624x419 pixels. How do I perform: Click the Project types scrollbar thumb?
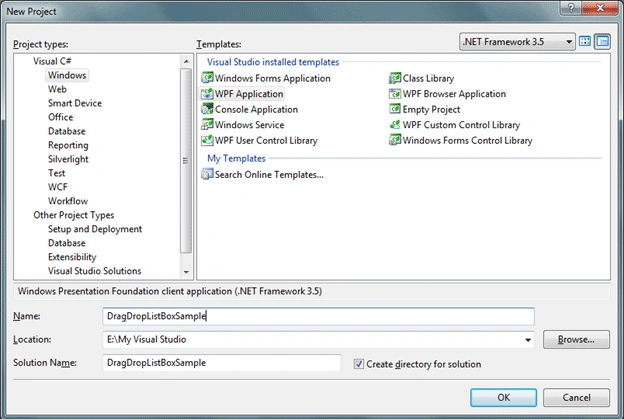click(x=186, y=160)
